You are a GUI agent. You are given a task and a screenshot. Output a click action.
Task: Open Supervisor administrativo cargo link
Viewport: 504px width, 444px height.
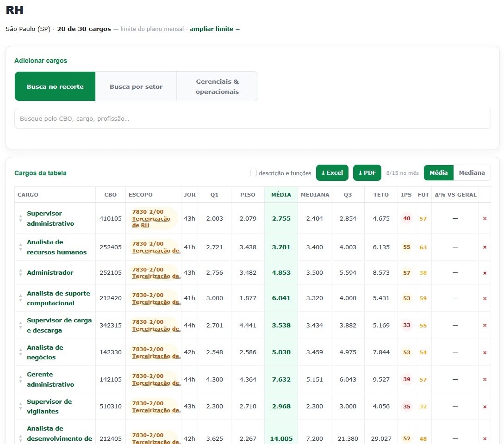pos(50,218)
